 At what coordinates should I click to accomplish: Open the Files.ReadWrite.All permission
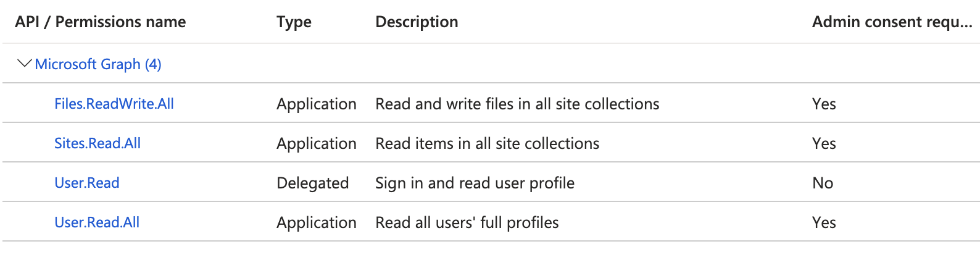pos(114,104)
